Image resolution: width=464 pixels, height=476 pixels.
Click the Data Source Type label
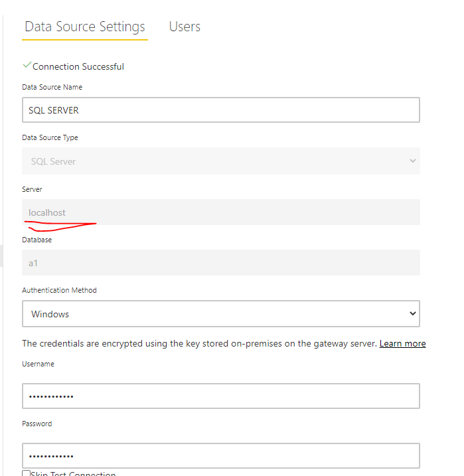pyautogui.click(x=50, y=137)
